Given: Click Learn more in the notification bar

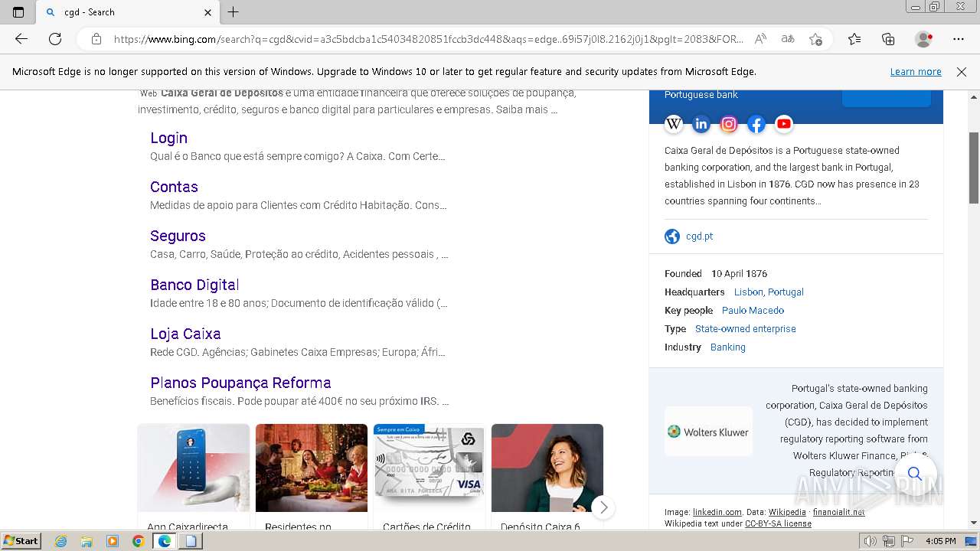Looking at the screenshot, I should (x=916, y=72).
